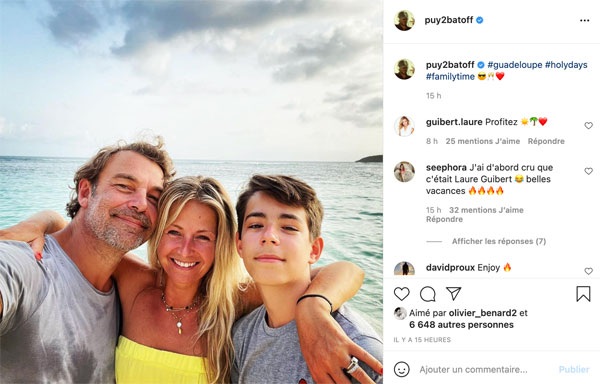View 6 648 autres personnes likes list
The width and height of the screenshot is (600, 384).
coord(461,325)
